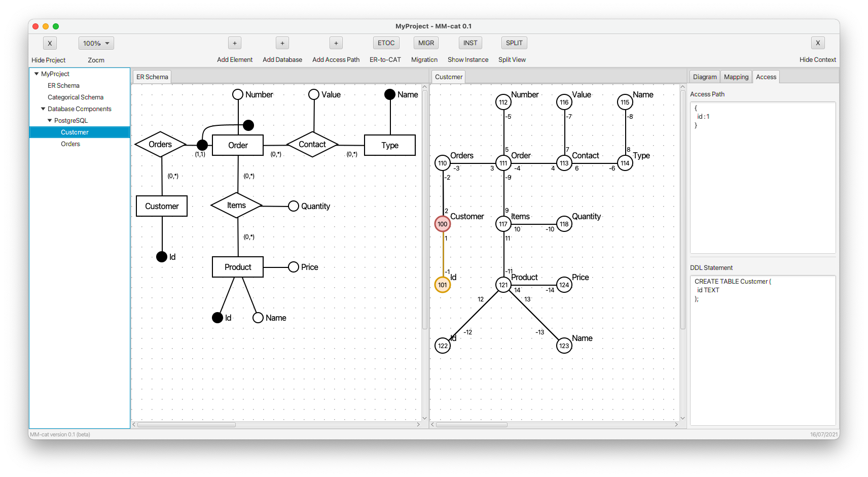The height and width of the screenshot is (477, 868).
Task: Select categorical node 118 Quantity
Action: [564, 224]
